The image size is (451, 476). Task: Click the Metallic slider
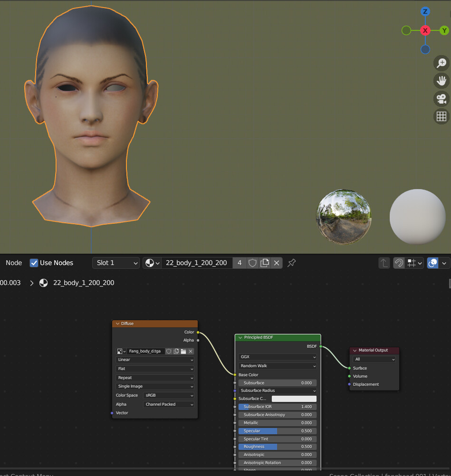(x=277, y=423)
